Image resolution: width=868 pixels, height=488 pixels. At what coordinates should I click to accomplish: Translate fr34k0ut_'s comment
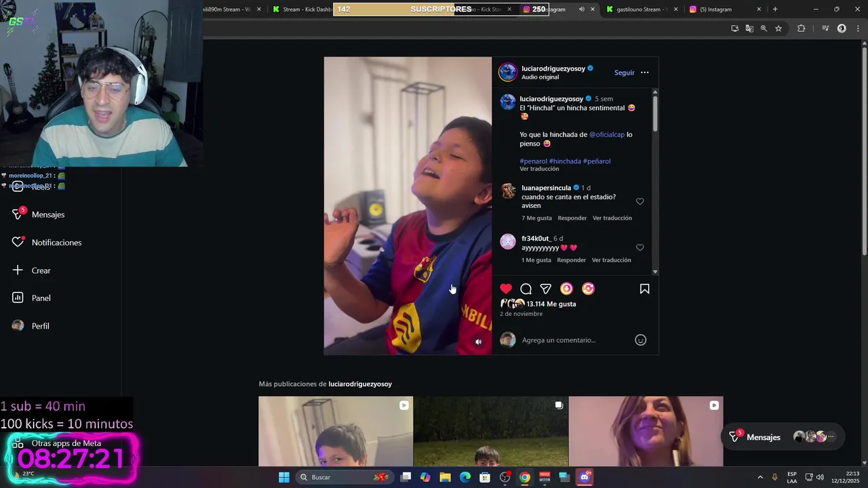click(611, 260)
